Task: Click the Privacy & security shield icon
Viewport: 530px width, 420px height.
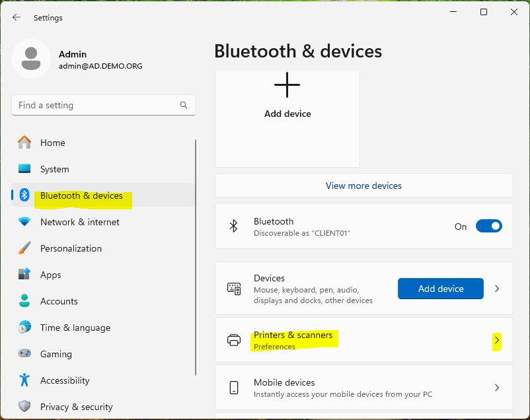Action: 24,406
